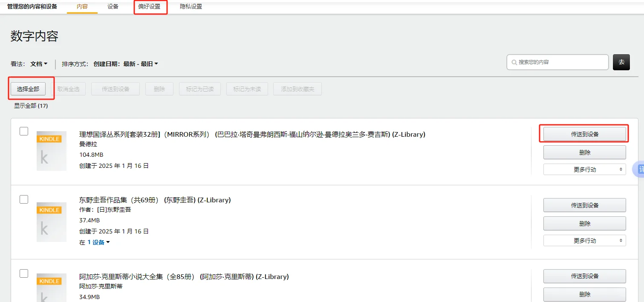The width and height of the screenshot is (644, 302).
Task: Click the title 阿加莎·克里斯蒂小说大全集（全85册）
Action: [x=184, y=276]
